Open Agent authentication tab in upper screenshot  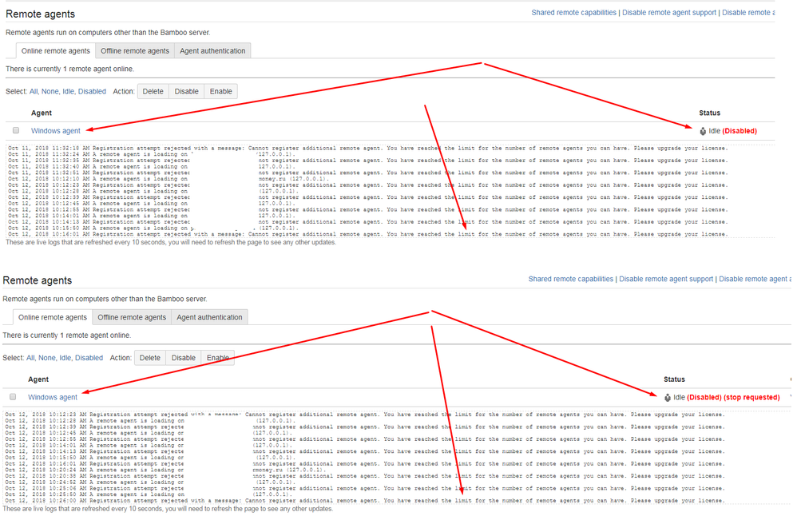click(x=212, y=51)
